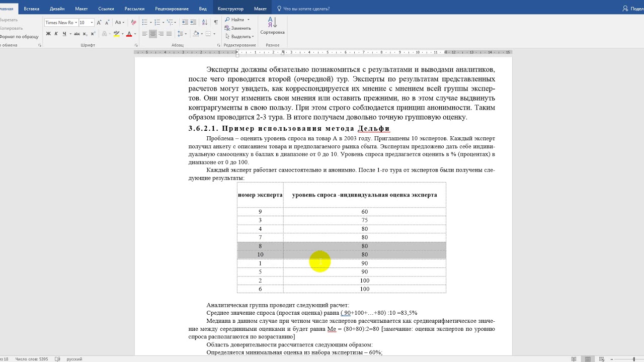Open underline style dropdown arrow
This screenshot has width=644, height=362.
(70, 34)
